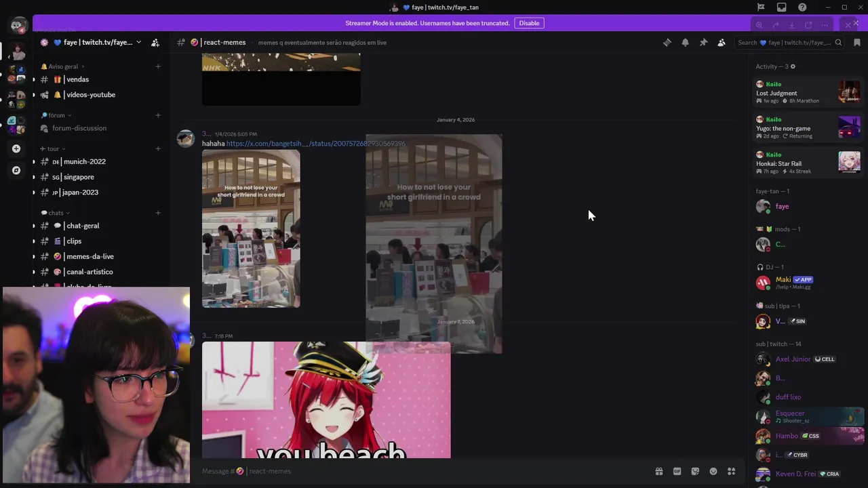
Task: Add a server with plus icon
Action: [16, 148]
